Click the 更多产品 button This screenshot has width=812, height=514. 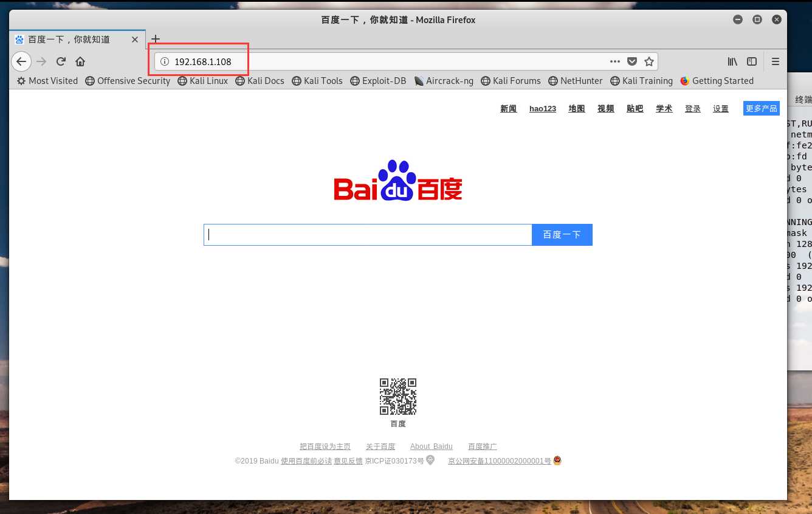tap(762, 108)
